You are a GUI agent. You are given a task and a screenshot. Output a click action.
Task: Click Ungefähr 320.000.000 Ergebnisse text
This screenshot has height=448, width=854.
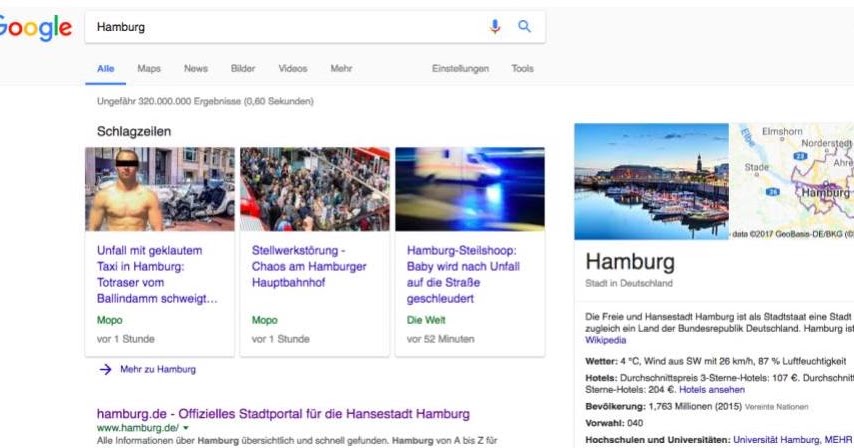pos(205,101)
